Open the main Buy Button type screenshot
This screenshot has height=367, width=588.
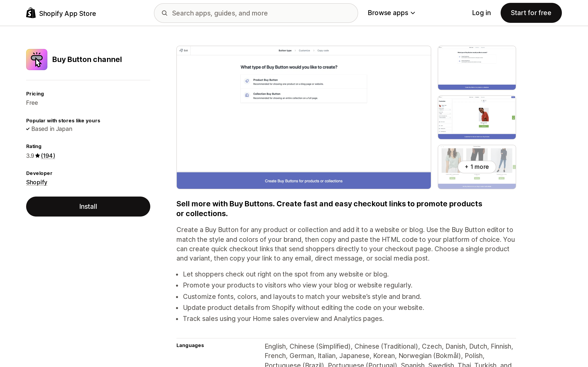(304, 117)
